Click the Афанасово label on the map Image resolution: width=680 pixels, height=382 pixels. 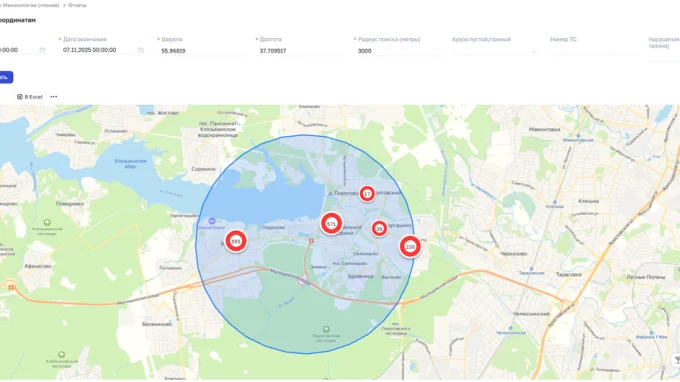[x=38, y=266]
